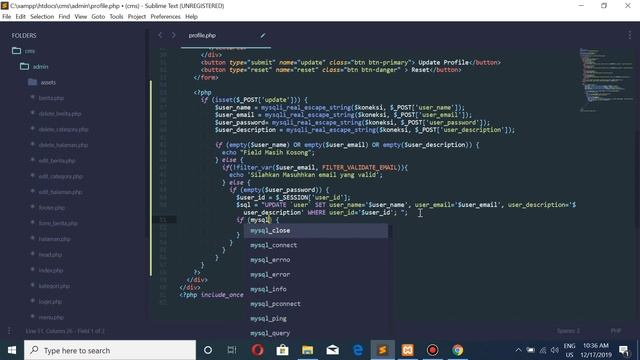The image size is (640, 360).
Task: Open Google Chrome from taskbar
Action: point(458,350)
